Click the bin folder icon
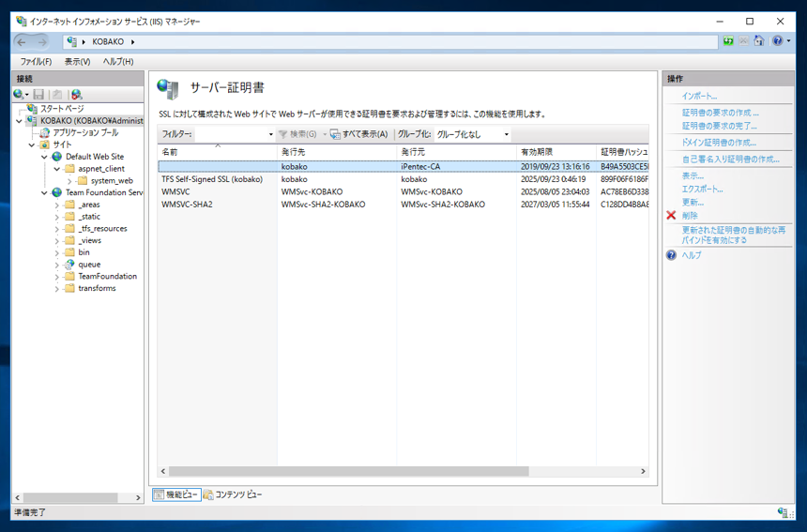The image size is (807, 532). [70, 252]
